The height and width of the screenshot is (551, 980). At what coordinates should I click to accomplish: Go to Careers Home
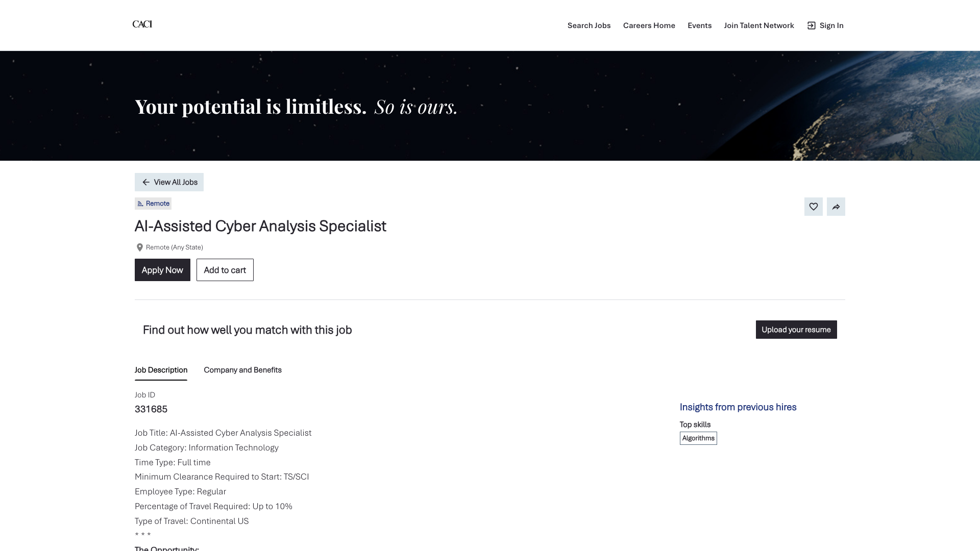[649, 26]
